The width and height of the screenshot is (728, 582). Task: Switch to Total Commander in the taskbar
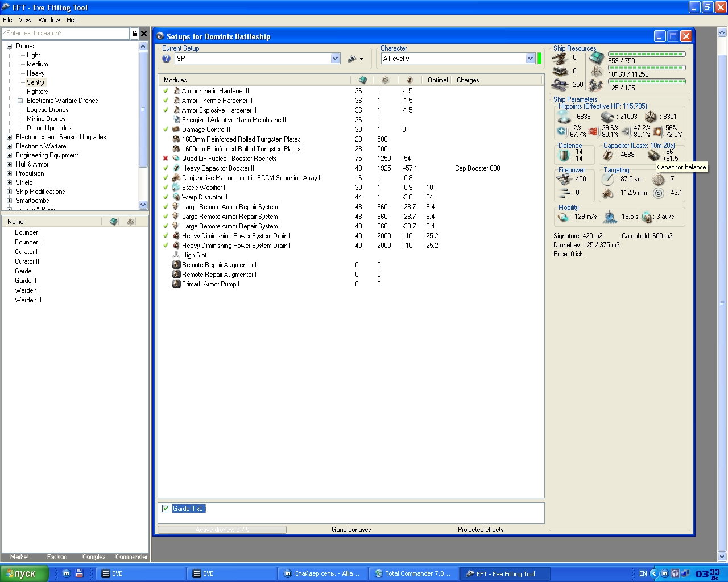[x=413, y=574]
